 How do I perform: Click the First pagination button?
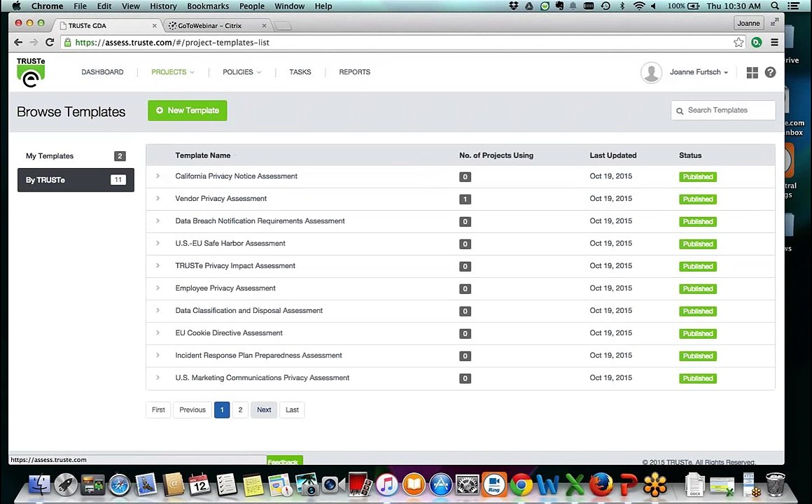[x=158, y=409]
